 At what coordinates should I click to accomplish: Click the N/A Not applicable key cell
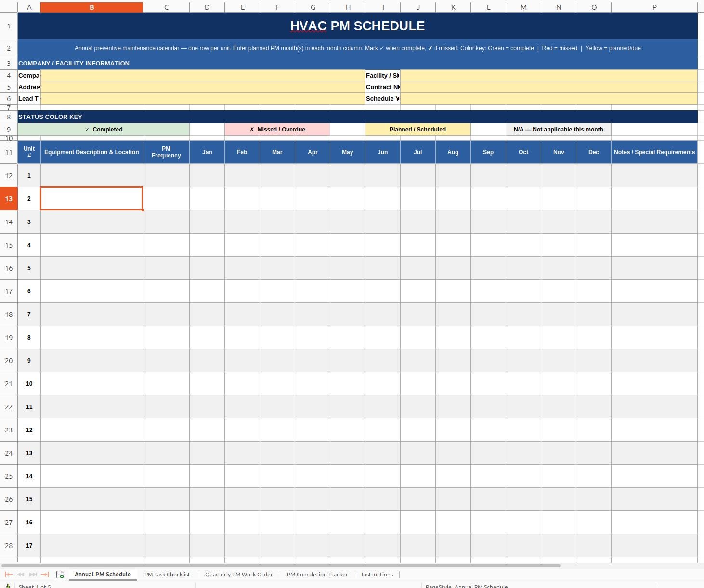click(559, 130)
